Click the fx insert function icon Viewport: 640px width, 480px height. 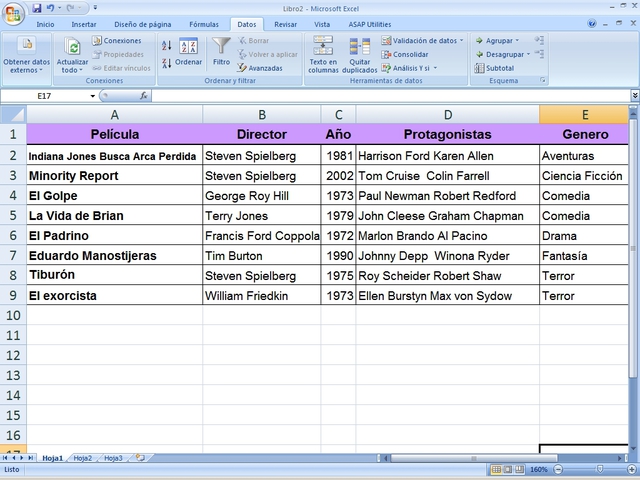click(x=144, y=96)
